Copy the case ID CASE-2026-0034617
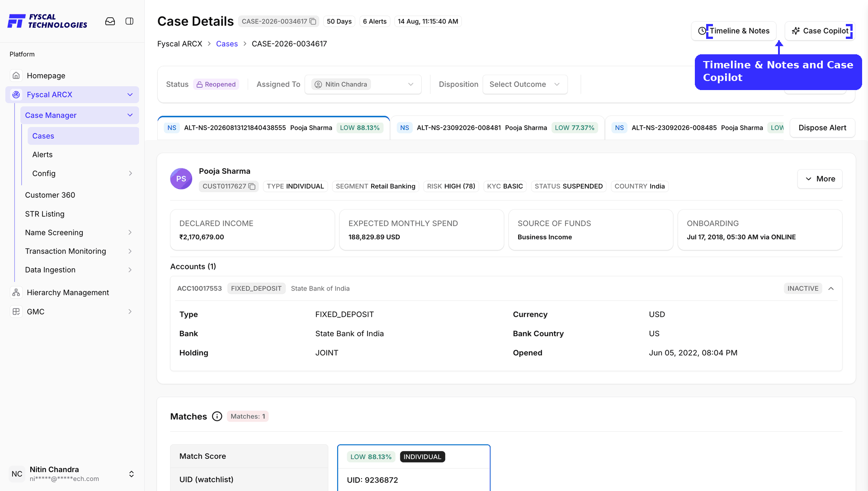 click(x=313, y=21)
